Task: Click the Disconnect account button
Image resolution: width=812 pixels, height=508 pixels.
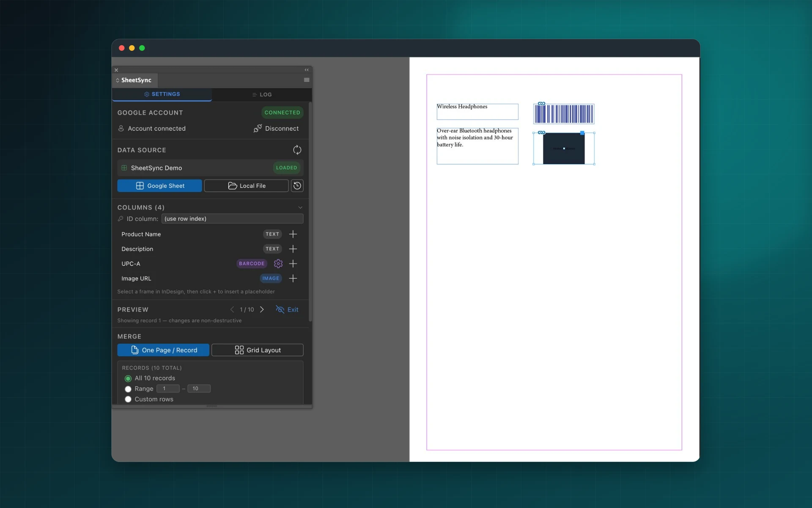Action: tap(276, 128)
